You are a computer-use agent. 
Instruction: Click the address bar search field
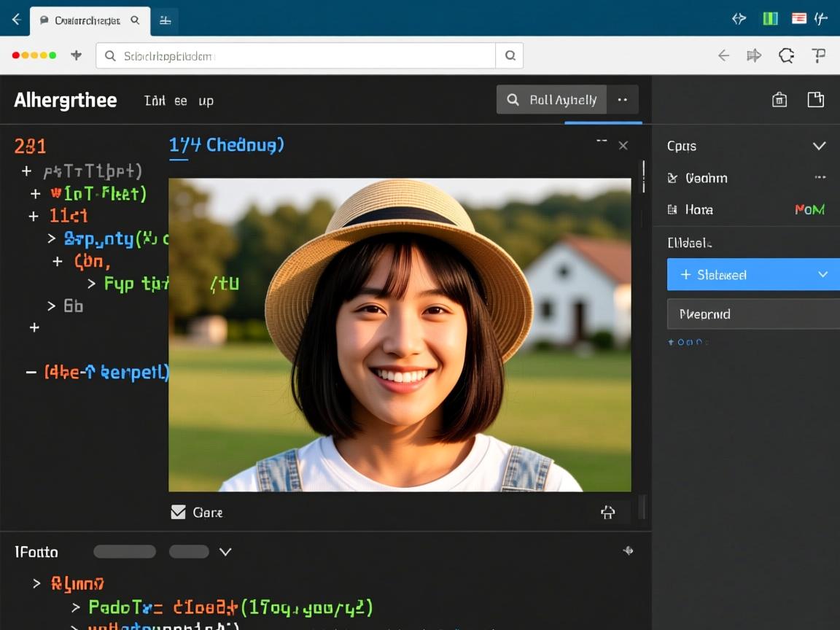[295, 56]
